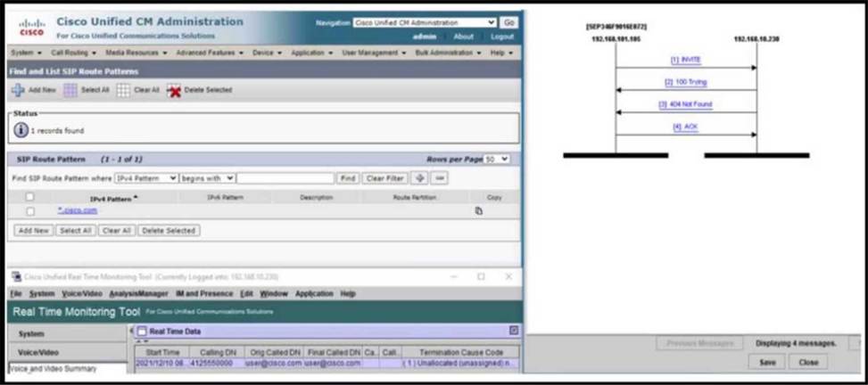Open the Window menu in RTMT
The image size is (868, 385).
click(274, 294)
